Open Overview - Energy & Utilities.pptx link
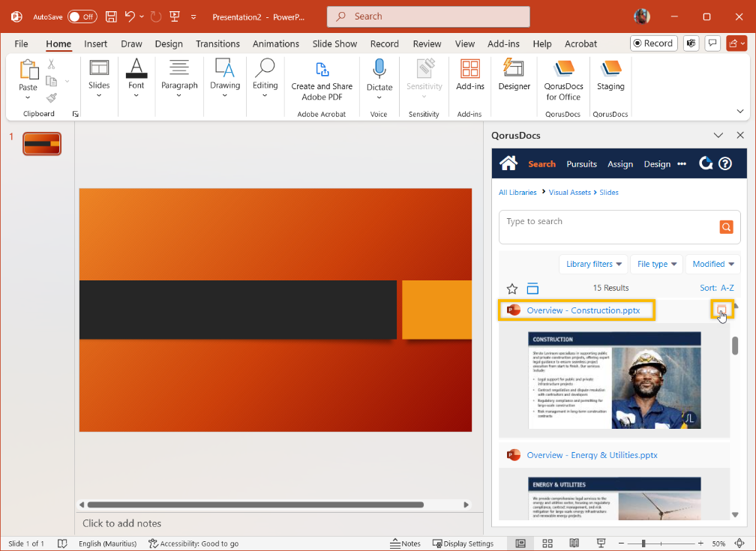Screen dimensions: 756x551 tap(592, 455)
